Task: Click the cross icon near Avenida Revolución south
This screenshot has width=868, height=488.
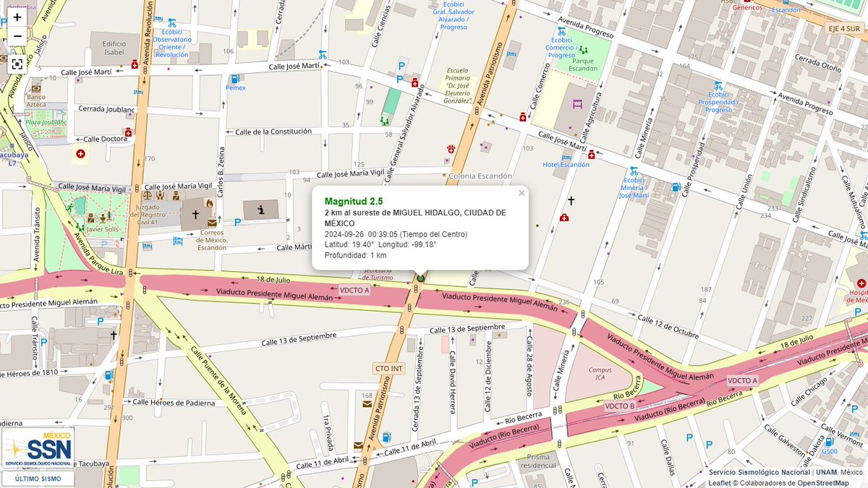Action: [x=114, y=335]
